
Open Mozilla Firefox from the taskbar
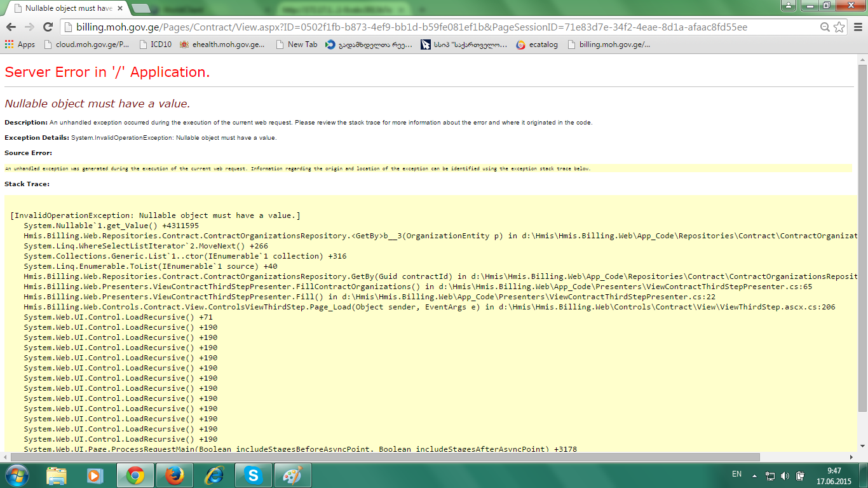(174, 475)
